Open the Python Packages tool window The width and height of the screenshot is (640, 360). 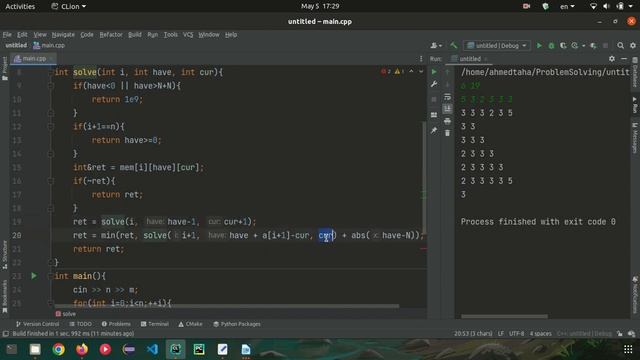click(237, 324)
